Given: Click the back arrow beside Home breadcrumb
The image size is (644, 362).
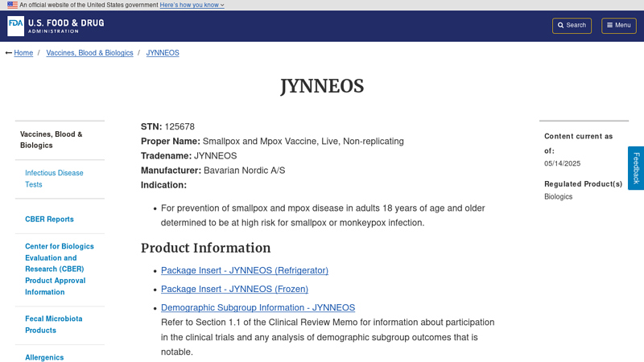Looking at the screenshot, I should click(8, 53).
